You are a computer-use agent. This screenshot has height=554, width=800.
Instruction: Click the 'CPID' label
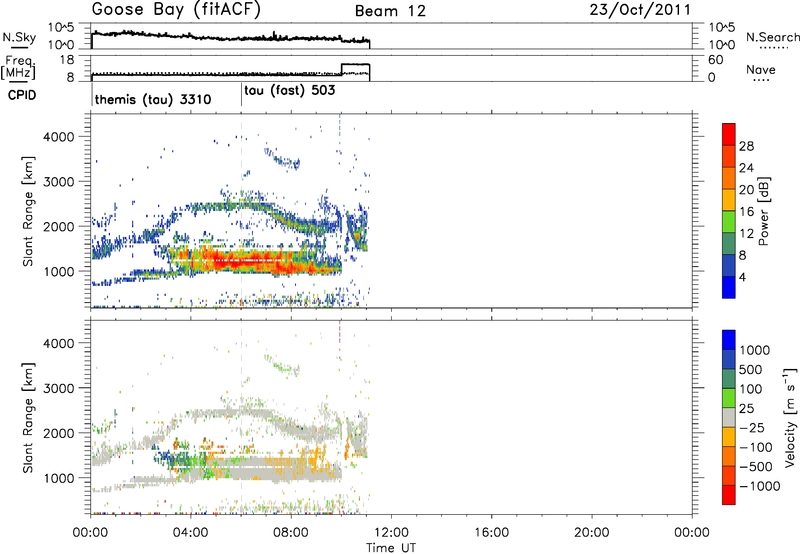click(22, 95)
